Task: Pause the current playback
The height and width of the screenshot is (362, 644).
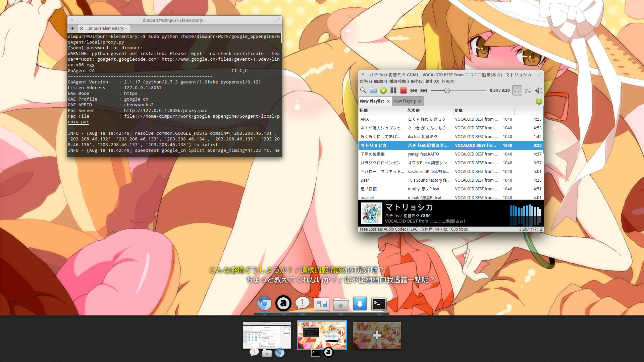Action: pyautogui.click(x=393, y=90)
